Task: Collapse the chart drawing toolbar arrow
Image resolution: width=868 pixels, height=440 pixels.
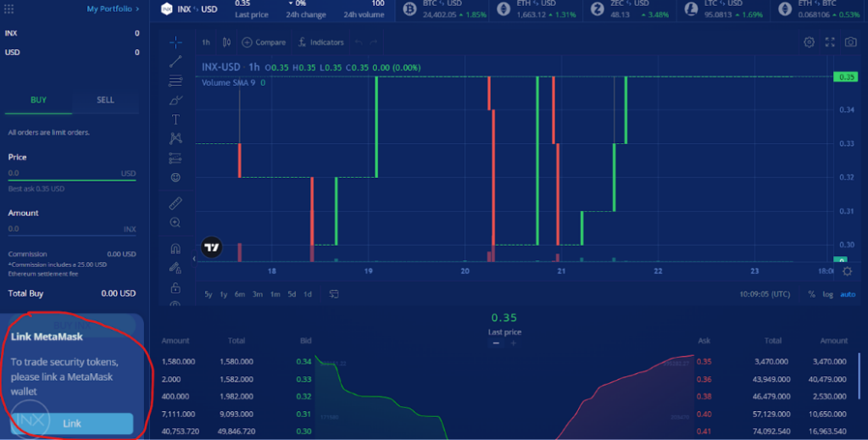Action: click(194, 259)
